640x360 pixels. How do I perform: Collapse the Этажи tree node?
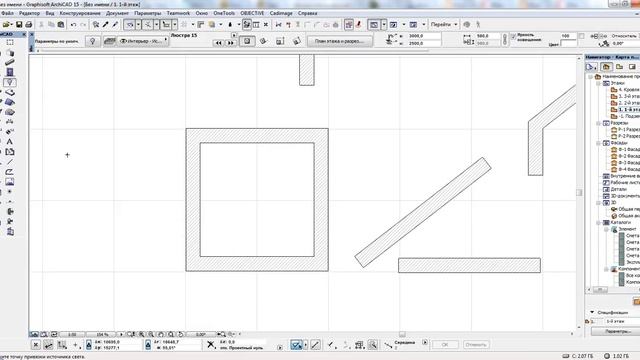598,83
